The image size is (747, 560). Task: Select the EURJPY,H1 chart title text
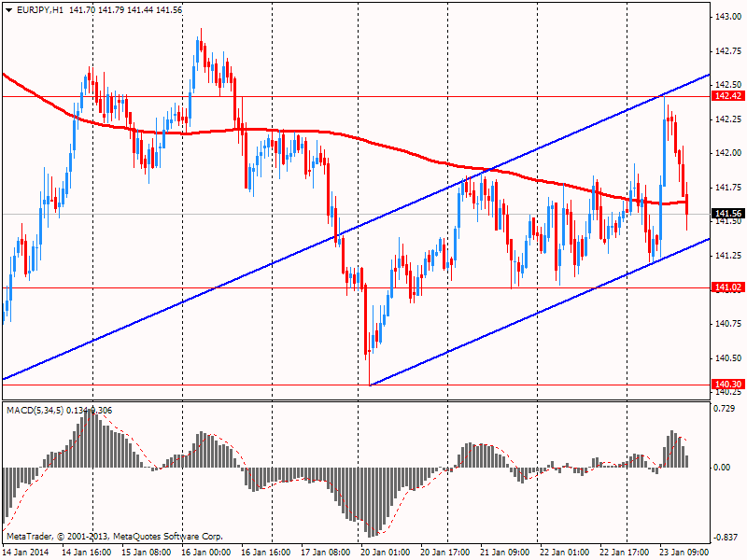click(x=39, y=10)
